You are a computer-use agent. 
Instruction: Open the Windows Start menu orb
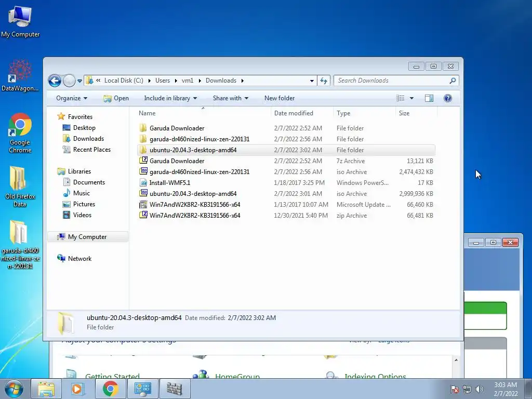[14, 389]
